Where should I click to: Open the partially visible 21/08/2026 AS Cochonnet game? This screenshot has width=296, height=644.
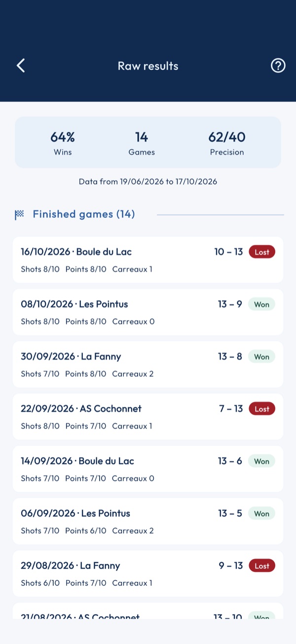(148, 611)
